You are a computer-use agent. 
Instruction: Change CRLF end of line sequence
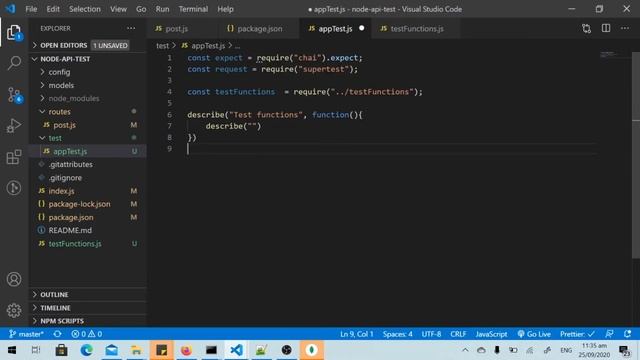click(x=458, y=334)
